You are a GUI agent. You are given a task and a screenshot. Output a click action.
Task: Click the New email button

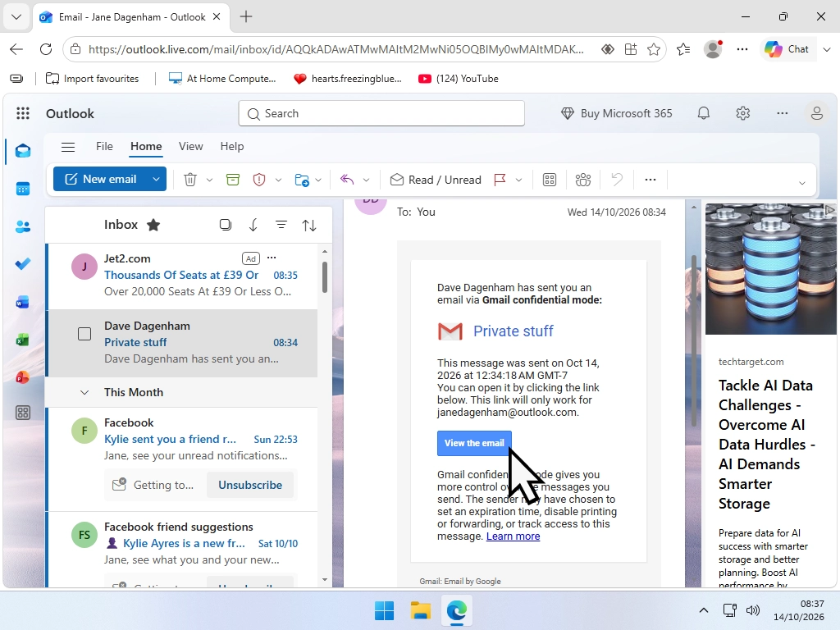pos(100,179)
